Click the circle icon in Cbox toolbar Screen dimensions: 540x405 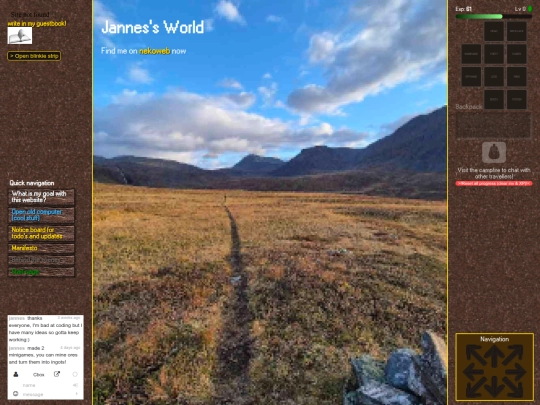pyautogui.click(x=75, y=374)
